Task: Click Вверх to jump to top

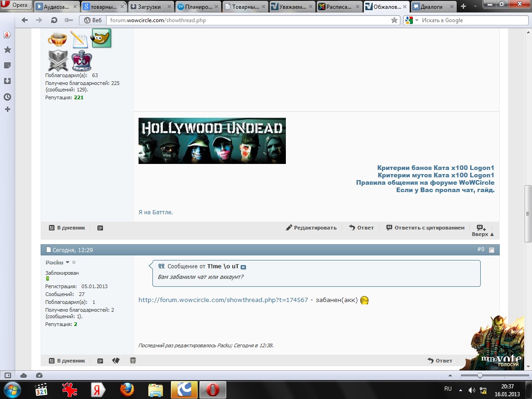Action: point(483,234)
